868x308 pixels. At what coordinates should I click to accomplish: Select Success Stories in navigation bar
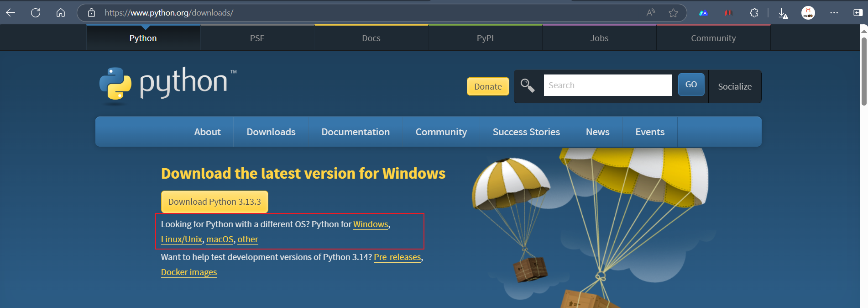526,132
